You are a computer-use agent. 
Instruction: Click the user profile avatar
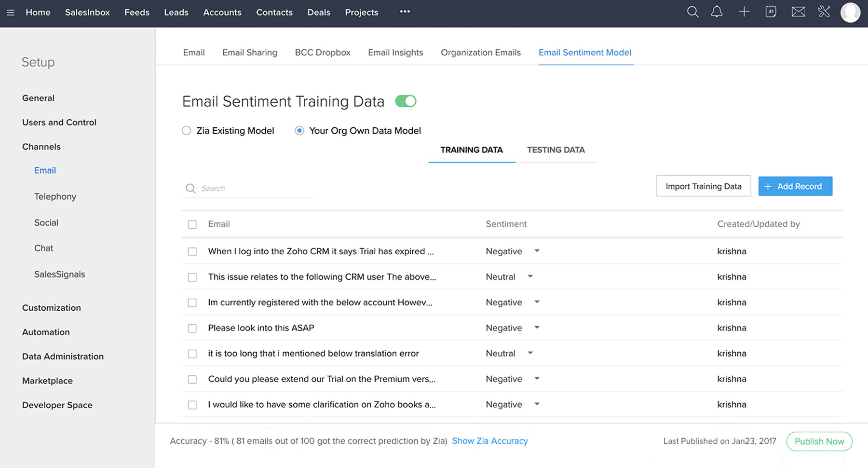pos(850,13)
